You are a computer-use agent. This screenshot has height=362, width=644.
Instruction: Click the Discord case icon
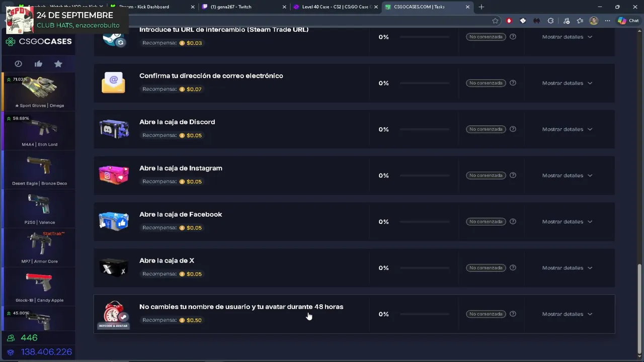[x=114, y=129]
